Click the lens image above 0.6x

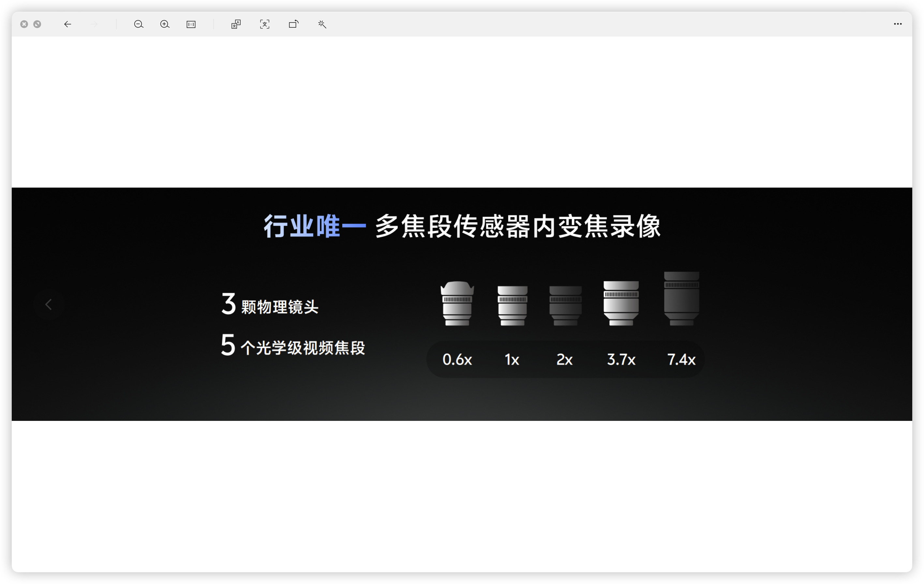click(x=457, y=303)
